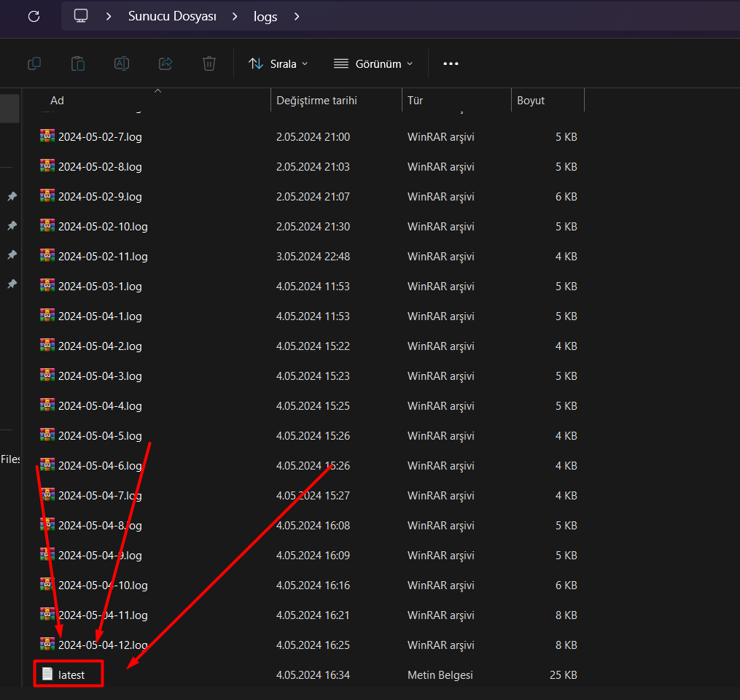Select file 2024-05-04-1.log

click(x=100, y=316)
